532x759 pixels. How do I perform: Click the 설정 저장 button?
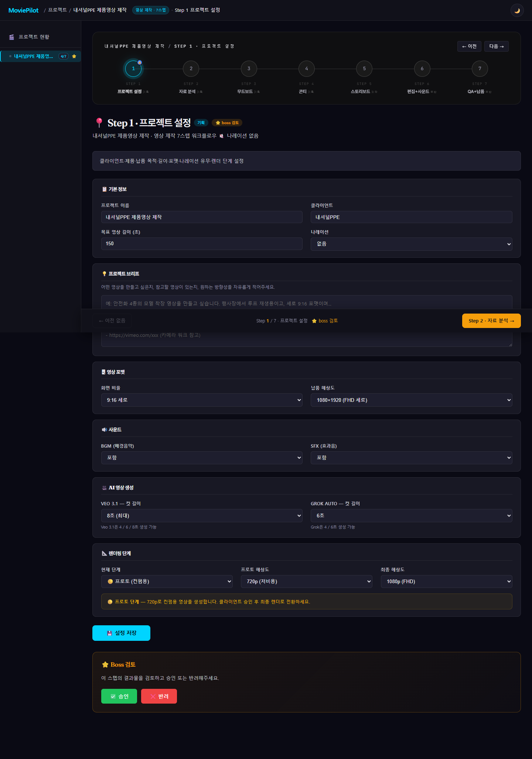tap(121, 633)
